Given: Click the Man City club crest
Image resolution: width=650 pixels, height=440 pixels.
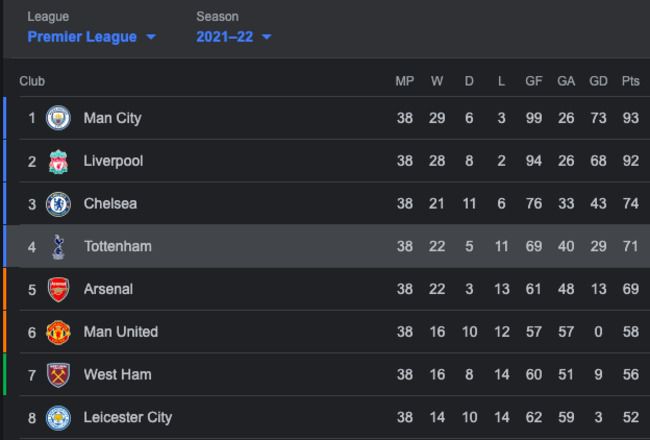Looking at the screenshot, I should point(58,118).
